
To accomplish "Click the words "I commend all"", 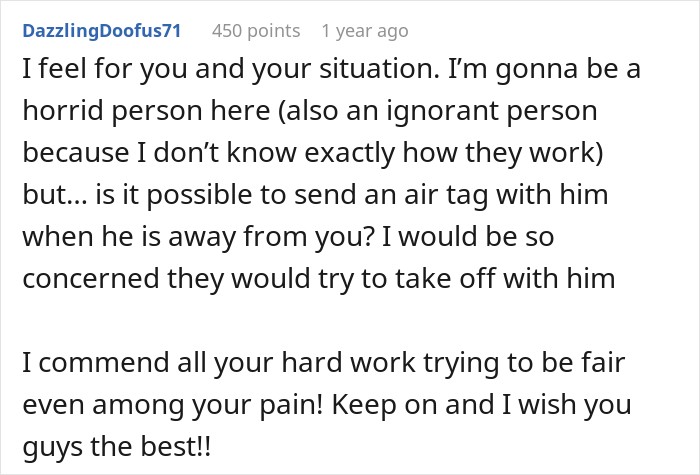I will point(114,362).
